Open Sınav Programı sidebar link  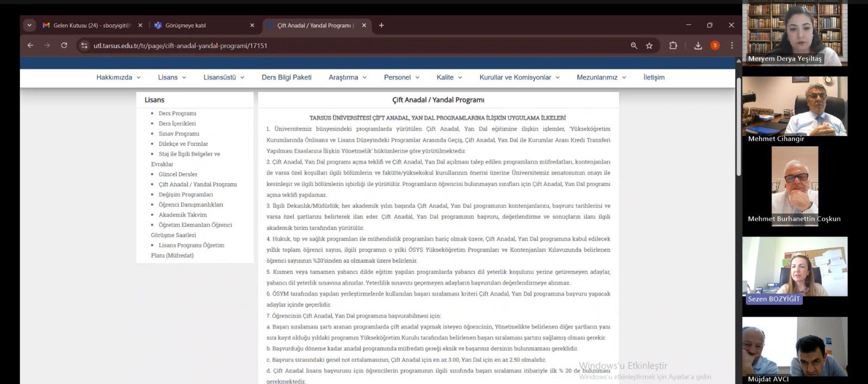pos(179,133)
